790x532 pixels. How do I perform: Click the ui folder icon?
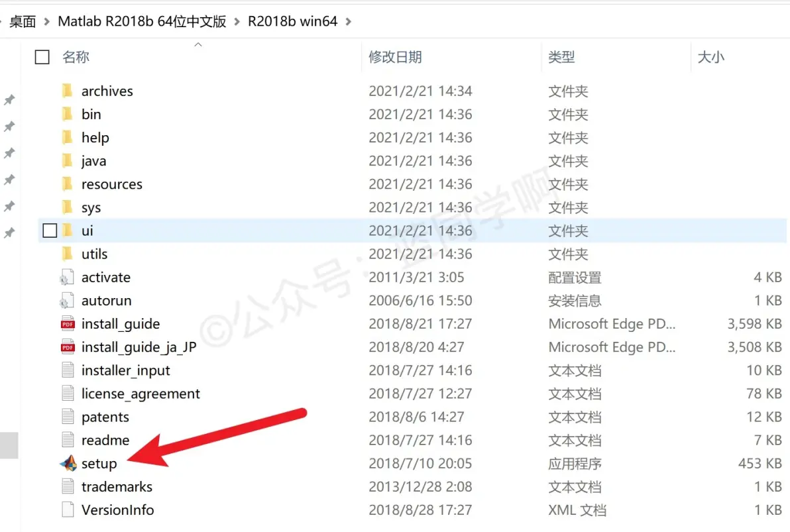(x=67, y=231)
